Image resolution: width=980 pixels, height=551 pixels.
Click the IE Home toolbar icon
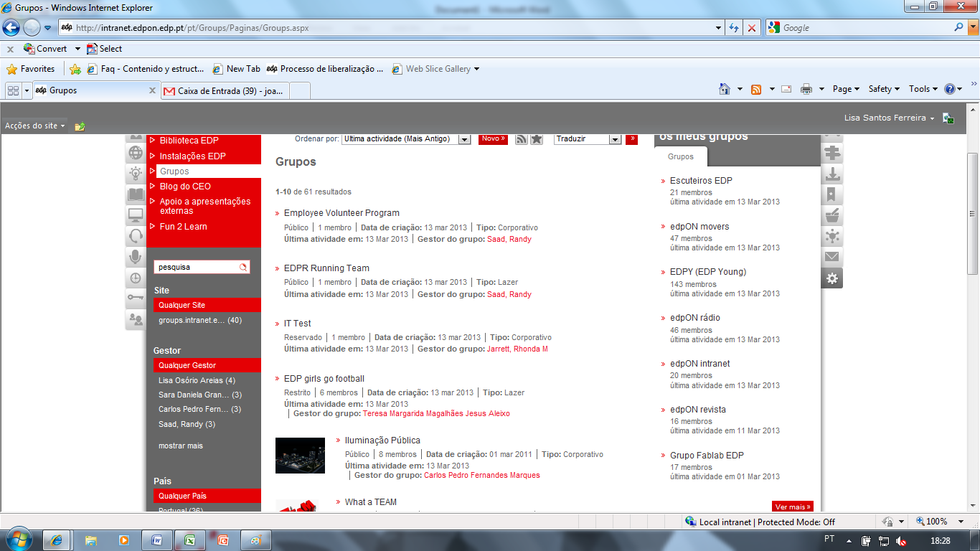(x=725, y=89)
